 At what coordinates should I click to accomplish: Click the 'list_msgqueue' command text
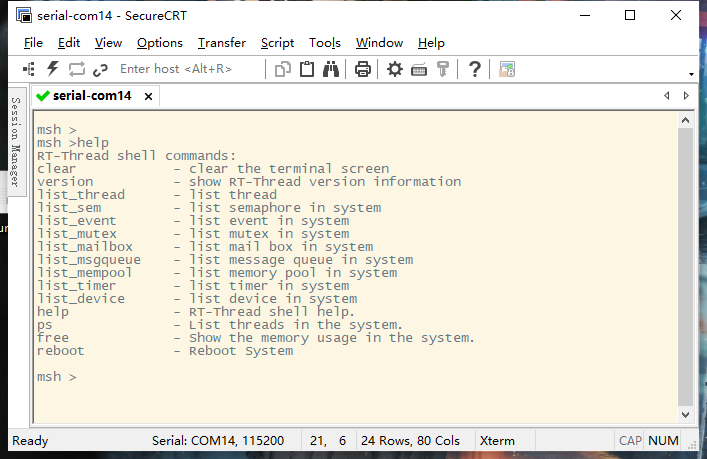pyautogui.click(x=89, y=260)
